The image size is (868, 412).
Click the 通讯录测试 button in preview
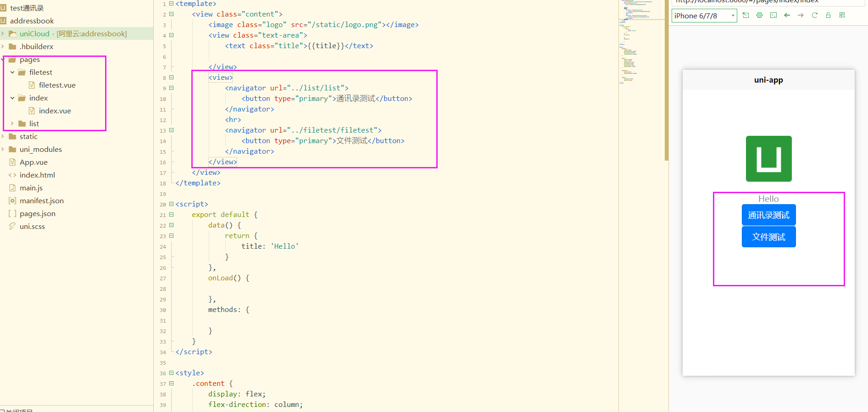(x=768, y=215)
